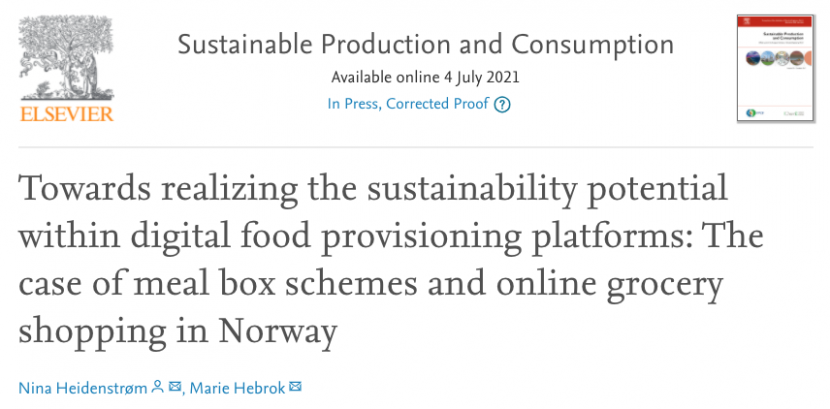Click the In Press, Corrected Proof link
Screen dimensions: 830x409
point(408,104)
